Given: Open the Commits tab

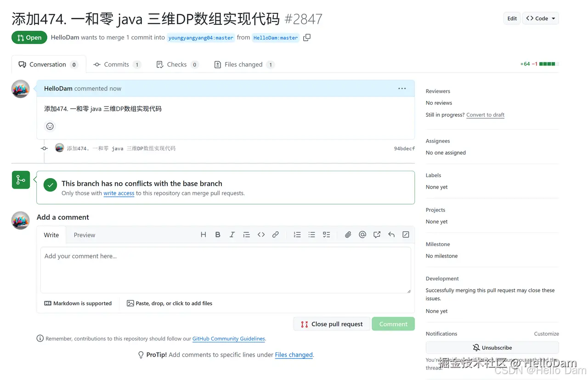Looking at the screenshot, I should click(117, 64).
